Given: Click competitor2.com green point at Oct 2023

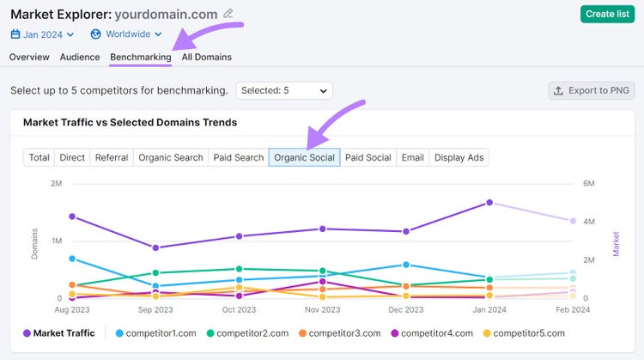Looking at the screenshot, I should click(239, 269).
